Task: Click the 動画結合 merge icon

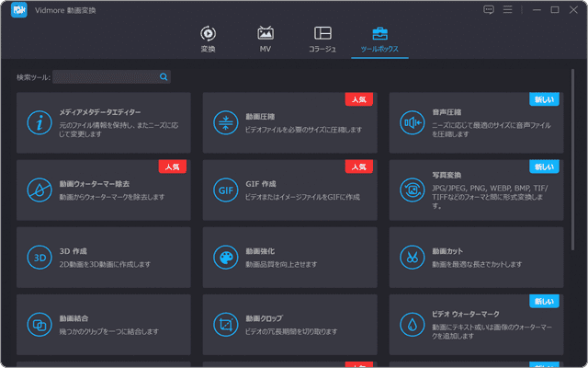Action: point(40,325)
